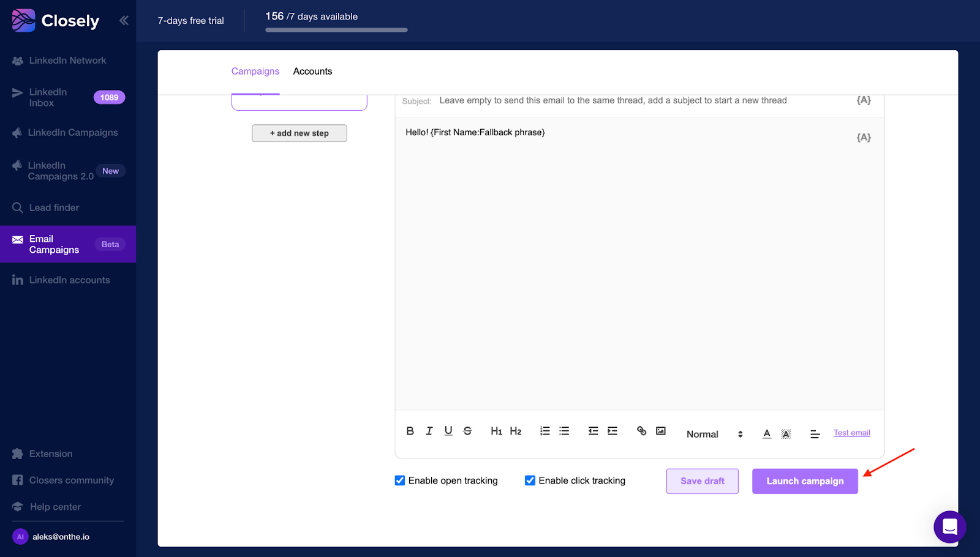The image size is (980, 557).
Task: Collapse the sidebar with the double chevron
Action: click(124, 20)
